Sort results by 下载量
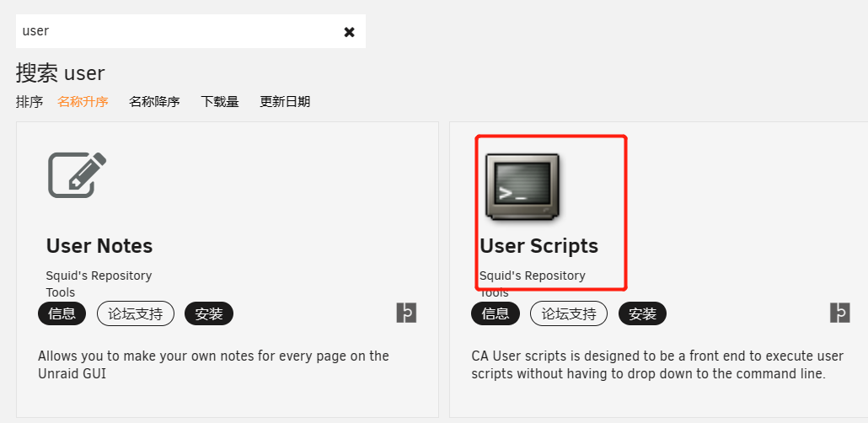 tap(220, 102)
